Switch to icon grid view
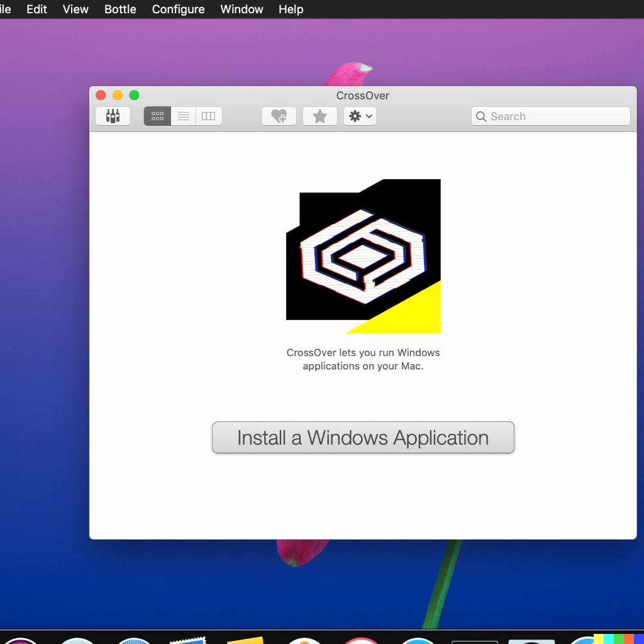The width and height of the screenshot is (644, 644). (x=157, y=116)
